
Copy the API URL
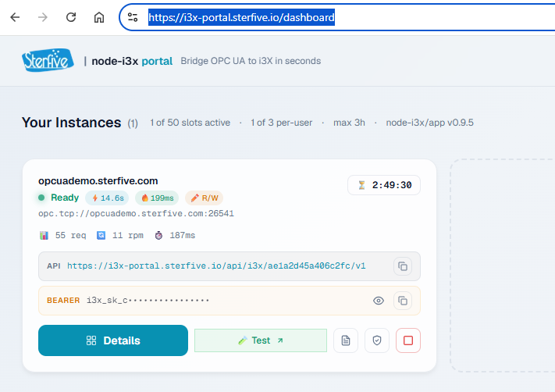pyautogui.click(x=403, y=266)
